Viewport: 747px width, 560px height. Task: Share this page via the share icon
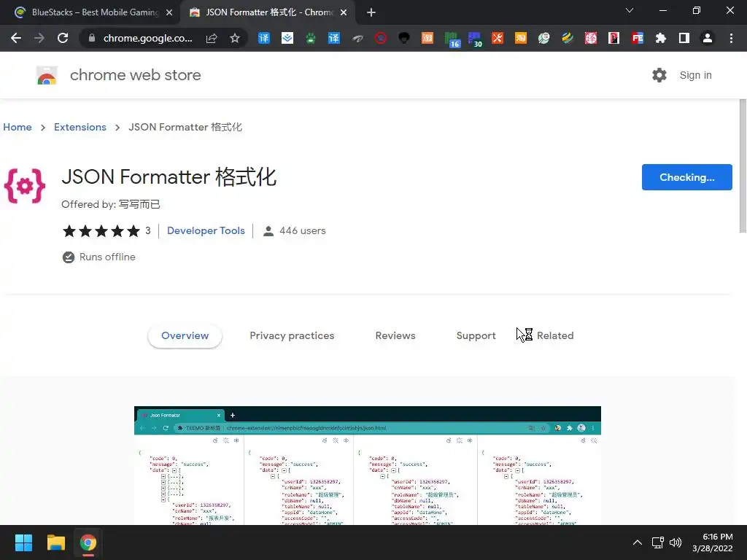pyautogui.click(x=212, y=38)
